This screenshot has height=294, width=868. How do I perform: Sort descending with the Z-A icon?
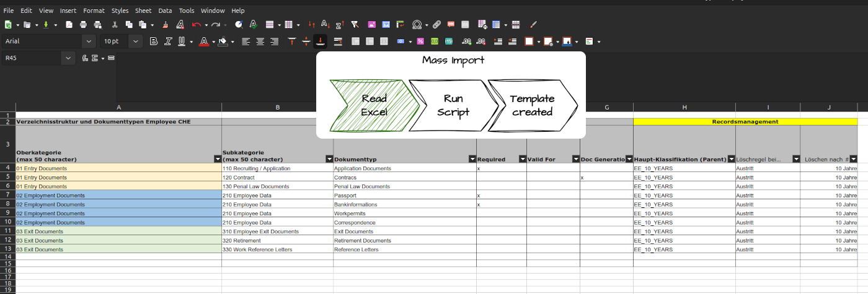click(x=340, y=25)
